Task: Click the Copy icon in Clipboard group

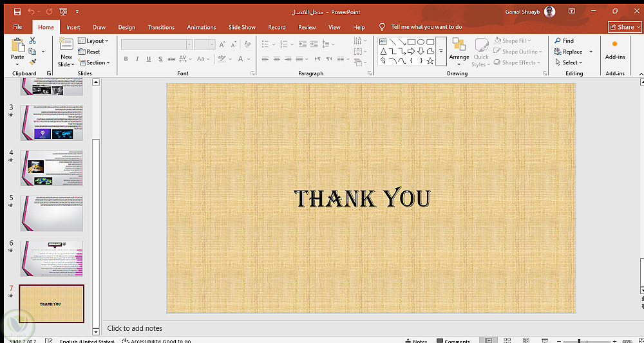Action: [32, 51]
